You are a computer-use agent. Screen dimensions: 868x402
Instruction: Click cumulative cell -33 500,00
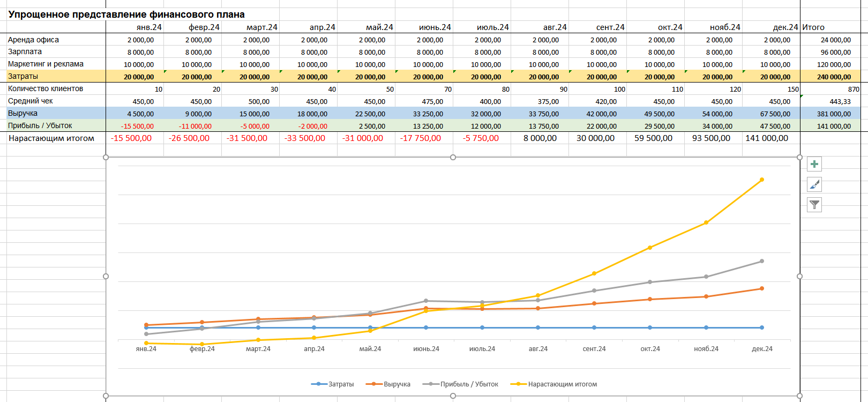click(309, 138)
